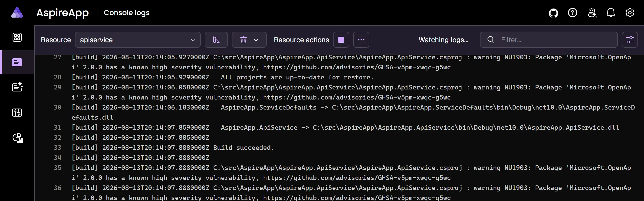Screen dimensions: 644x201
Task: Stop the resource with square button
Action: pos(341,40)
